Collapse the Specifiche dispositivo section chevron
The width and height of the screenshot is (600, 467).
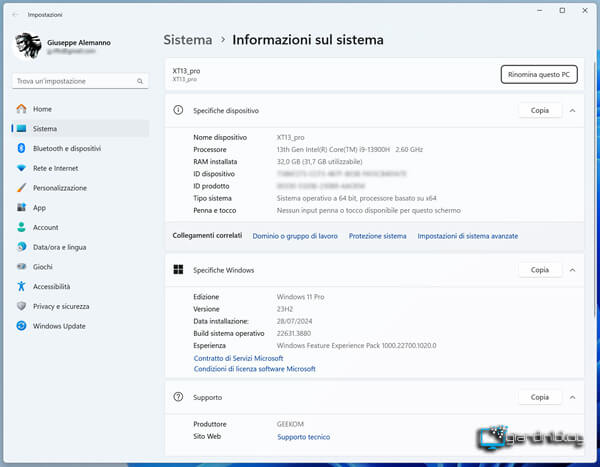coord(572,111)
